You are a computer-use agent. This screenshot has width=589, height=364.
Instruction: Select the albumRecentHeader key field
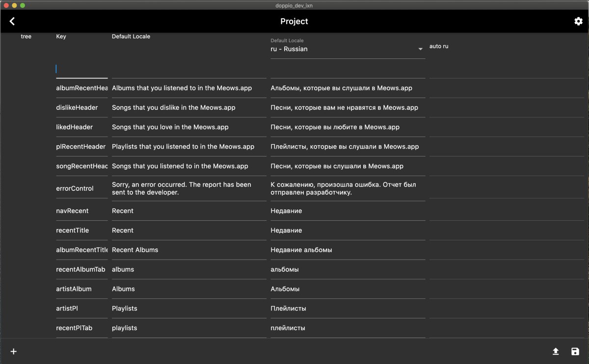(x=82, y=88)
